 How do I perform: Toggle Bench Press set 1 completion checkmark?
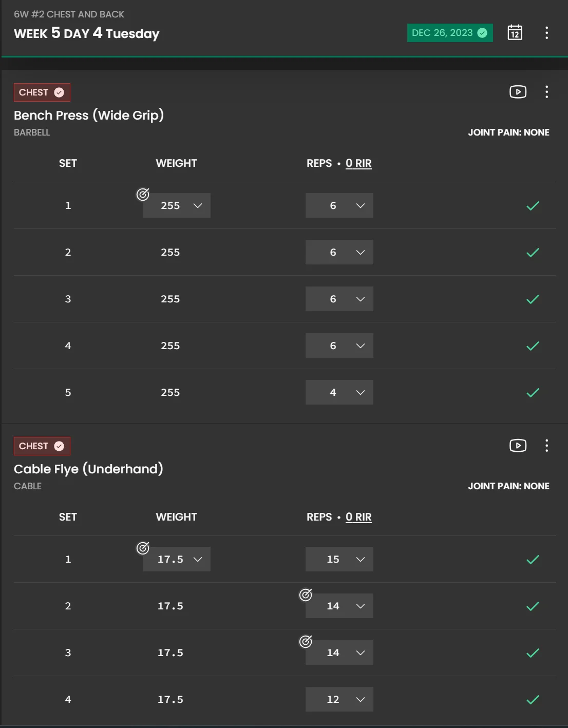click(533, 206)
